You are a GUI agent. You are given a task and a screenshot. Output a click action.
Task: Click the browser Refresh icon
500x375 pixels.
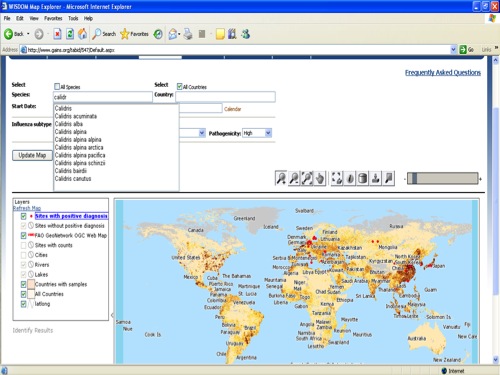point(70,34)
